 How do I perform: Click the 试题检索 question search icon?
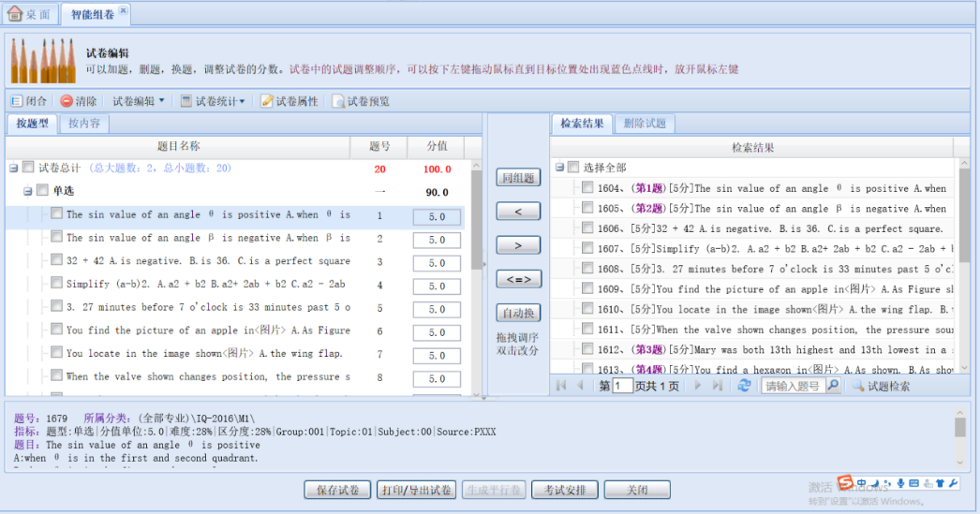[857, 386]
